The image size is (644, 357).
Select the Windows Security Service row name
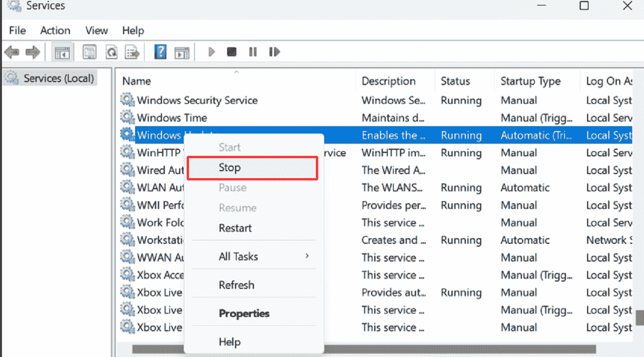click(197, 100)
